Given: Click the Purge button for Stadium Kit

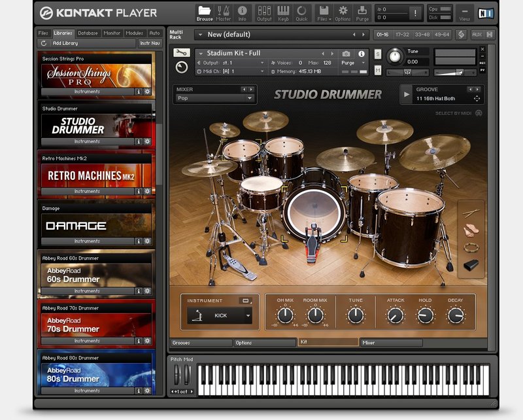Looking at the screenshot, I should pos(348,62).
